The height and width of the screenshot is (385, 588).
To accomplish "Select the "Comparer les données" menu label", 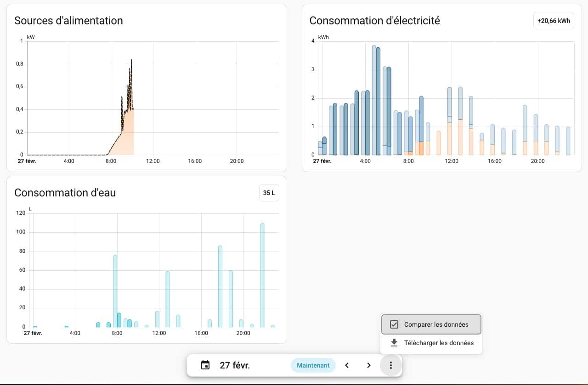I will (436, 324).
